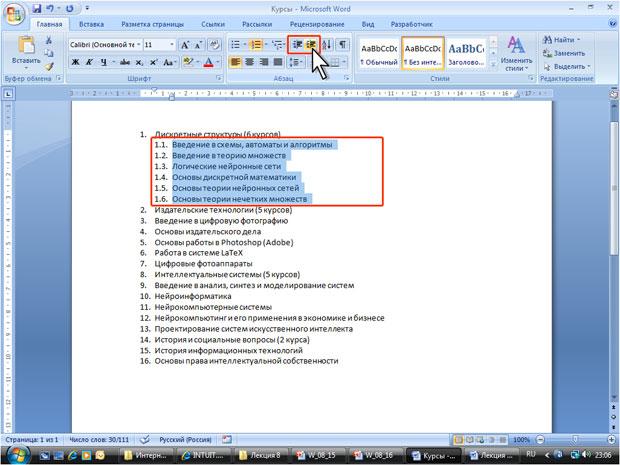Open the font size dropdown
620x465 pixels.
pyautogui.click(x=172, y=45)
